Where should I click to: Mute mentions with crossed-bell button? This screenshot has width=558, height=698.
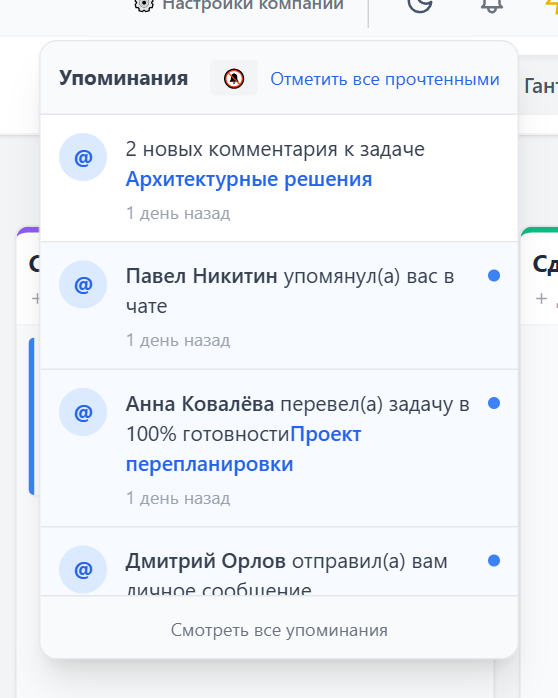pos(234,78)
